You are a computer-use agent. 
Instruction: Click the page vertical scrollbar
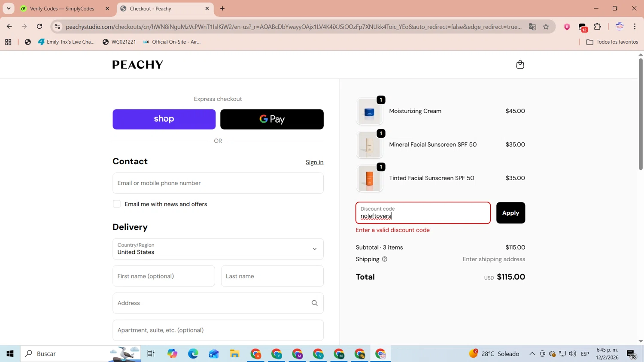click(641, 114)
